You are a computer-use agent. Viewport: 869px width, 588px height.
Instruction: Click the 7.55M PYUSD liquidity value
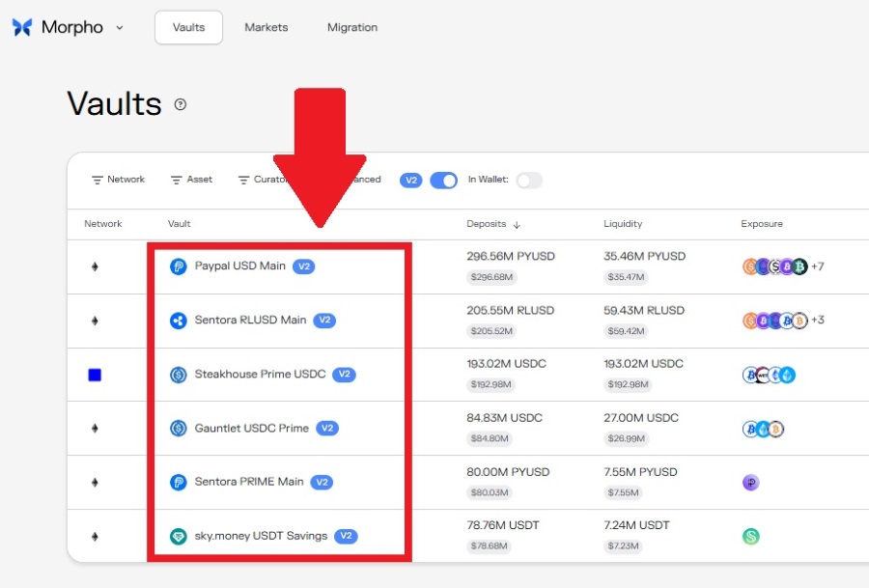click(640, 471)
